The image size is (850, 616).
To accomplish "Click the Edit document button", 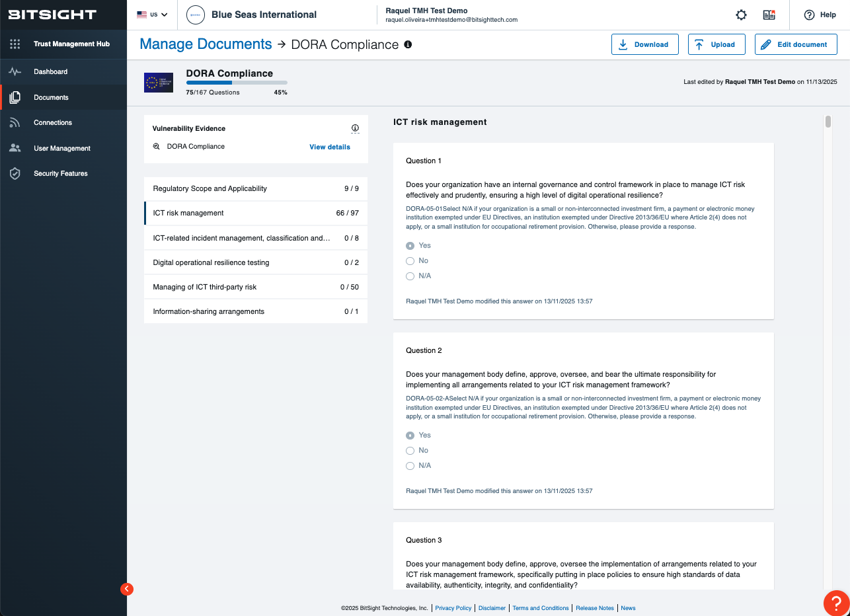I will tap(796, 44).
